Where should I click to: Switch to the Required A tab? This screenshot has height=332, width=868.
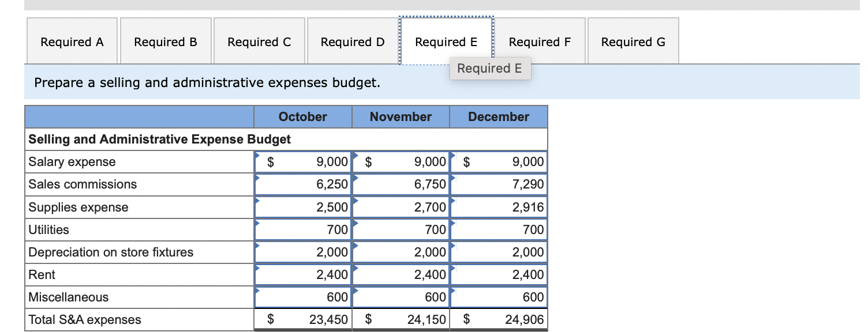click(72, 41)
